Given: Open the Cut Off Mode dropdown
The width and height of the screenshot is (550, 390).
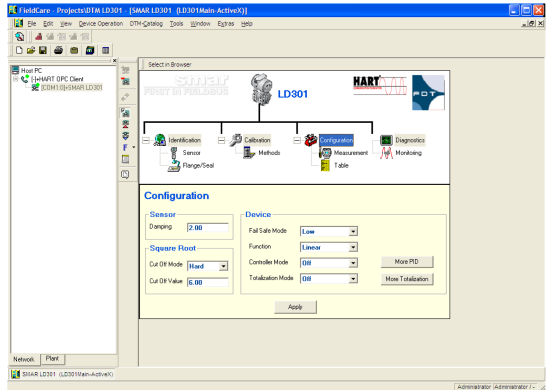Looking at the screenshot, I should [223, 266].
